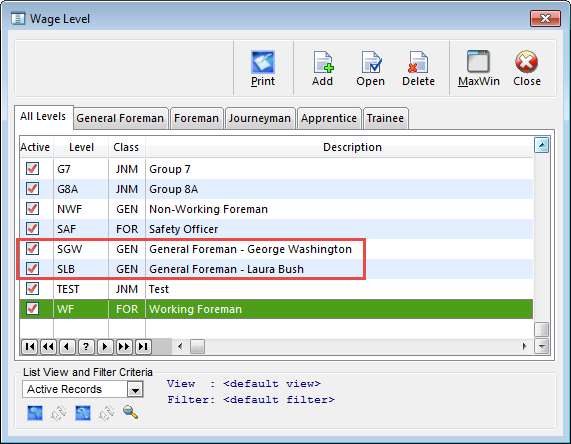This screenshot has width=571, height=444.
Task: Expand the Active Records dropdown
Action: pyautogui.click(x=135, y=389)
